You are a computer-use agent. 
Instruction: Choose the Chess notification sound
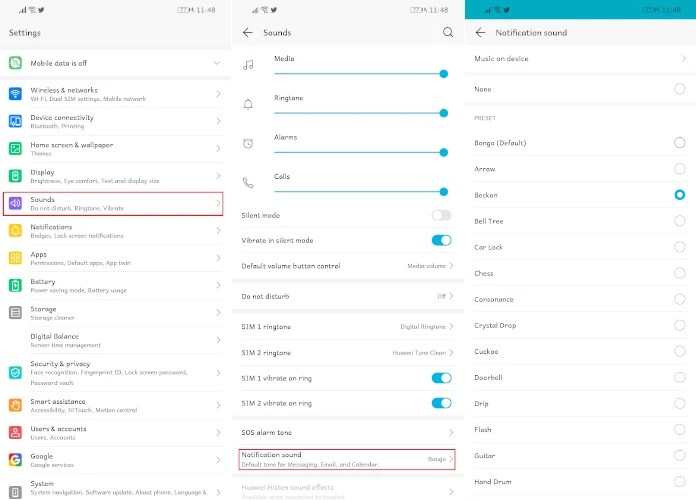point(679,273)
